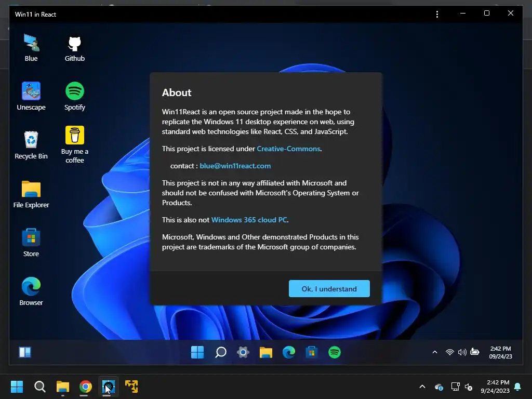Expand host system tray hidden icons
The width and height of the screenshot is (532, 399).
point(422,387)
